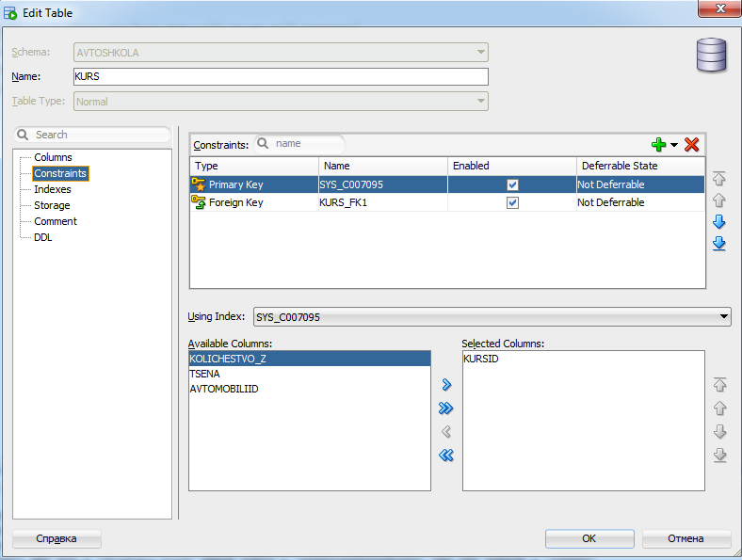Remove all columns with double left arrow
The image size is (742, 560).
pos(445,455)
